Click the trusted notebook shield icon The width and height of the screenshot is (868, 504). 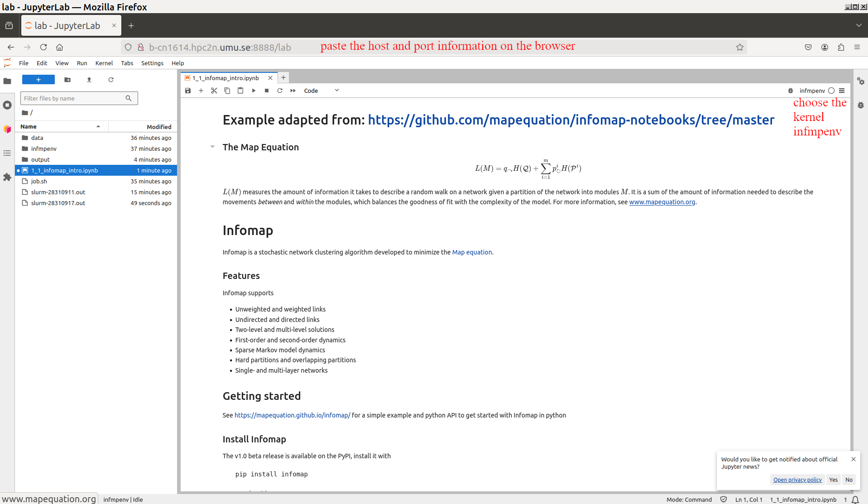[x=724, y=499]
